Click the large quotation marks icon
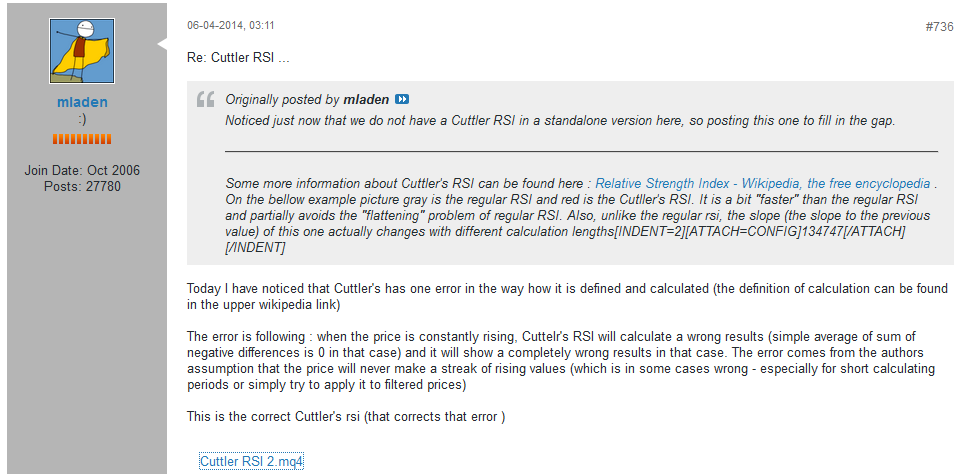The width and height of the screenshot is (974, 474). click(x=206, y=100)
